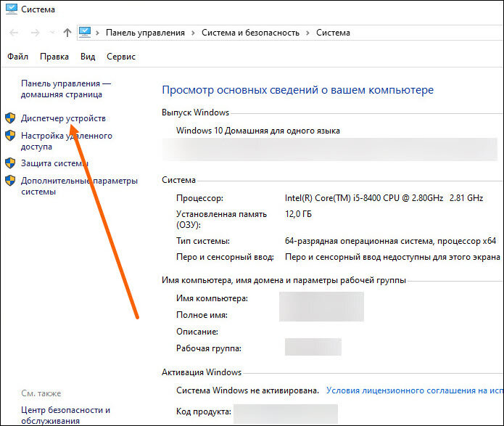Viewport: 504px width, 426px height.
Task: Click heading Просмотр основных сведений о вашем компьютере
Action: [297, 90]
